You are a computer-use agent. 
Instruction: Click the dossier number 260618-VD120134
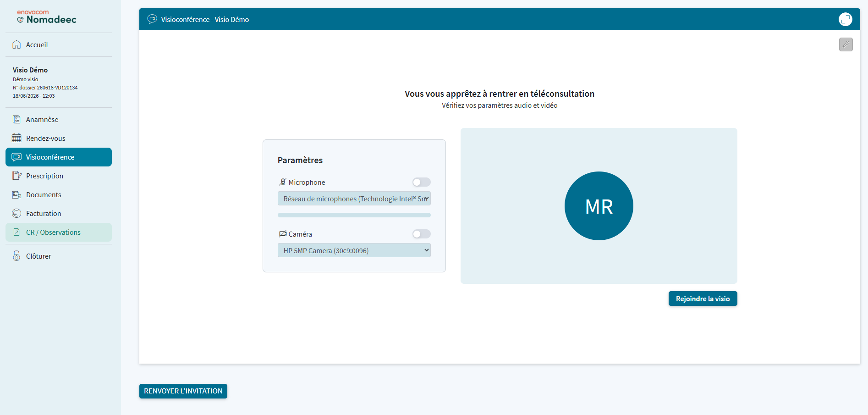coord(57,88)
